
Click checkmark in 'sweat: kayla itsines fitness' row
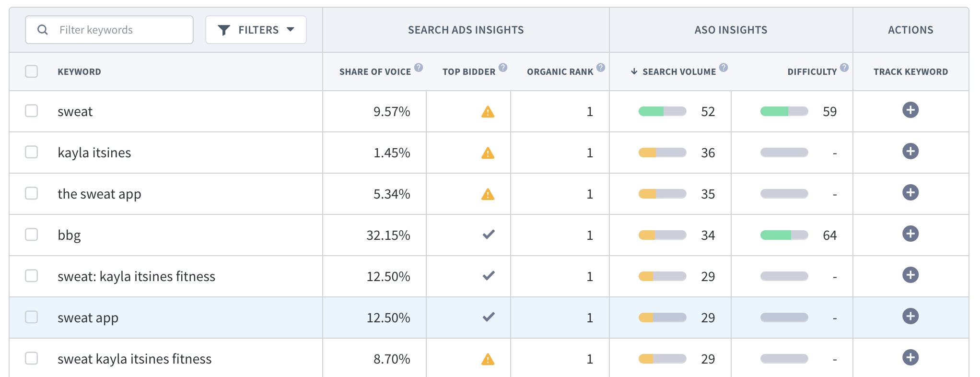[x=489, y=276]
